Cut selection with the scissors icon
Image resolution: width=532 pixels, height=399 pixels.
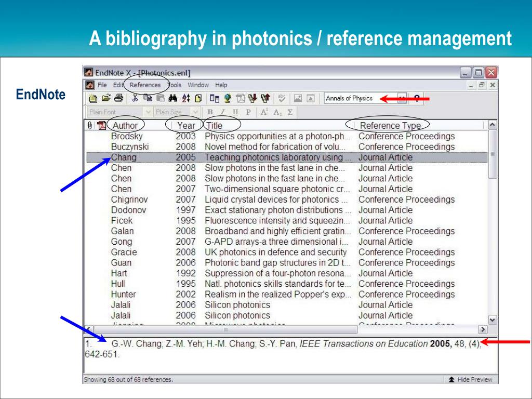click(x=135, y=98)
